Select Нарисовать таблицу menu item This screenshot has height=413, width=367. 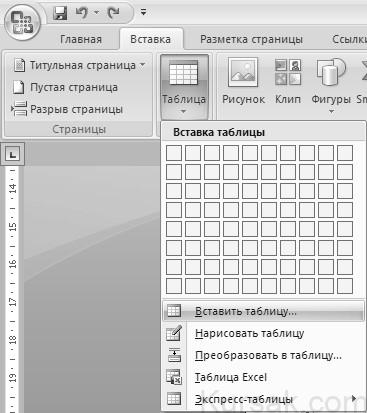263,333
